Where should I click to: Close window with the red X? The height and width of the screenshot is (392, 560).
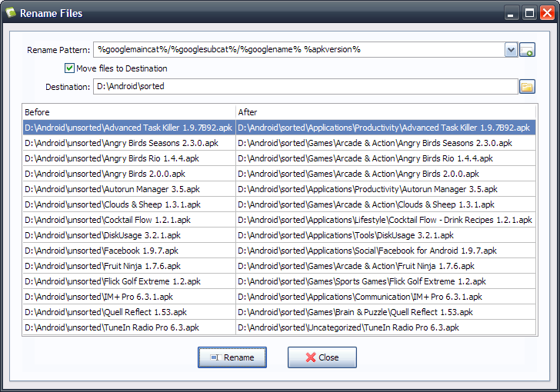tap(547, 13)
